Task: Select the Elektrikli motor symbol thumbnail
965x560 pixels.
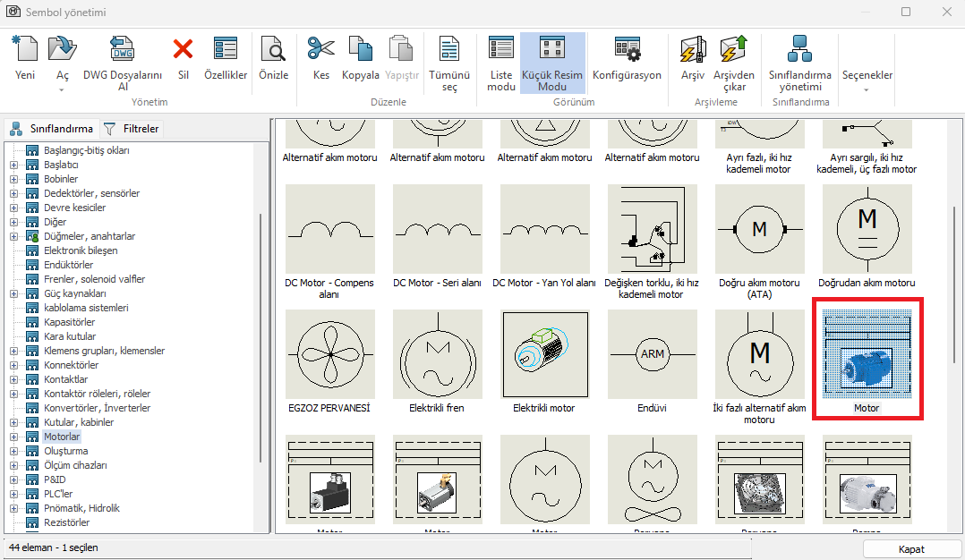Action: coord(544,355)
